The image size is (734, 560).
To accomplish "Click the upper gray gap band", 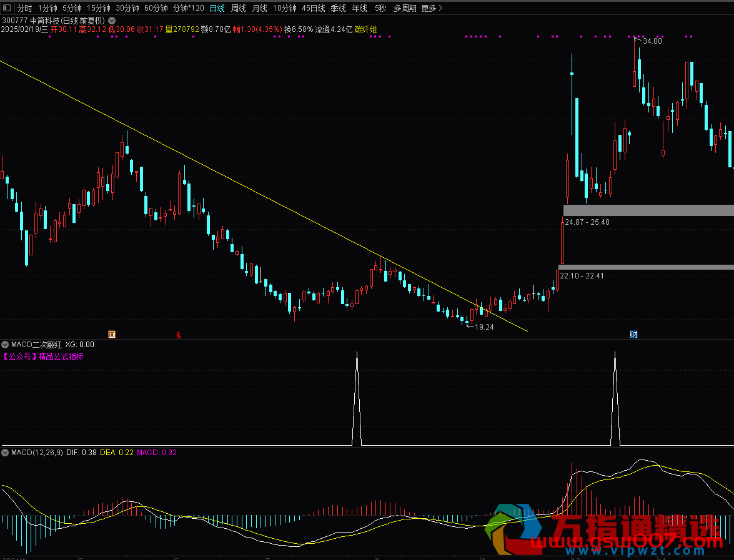I will click(x=648, y=210).
